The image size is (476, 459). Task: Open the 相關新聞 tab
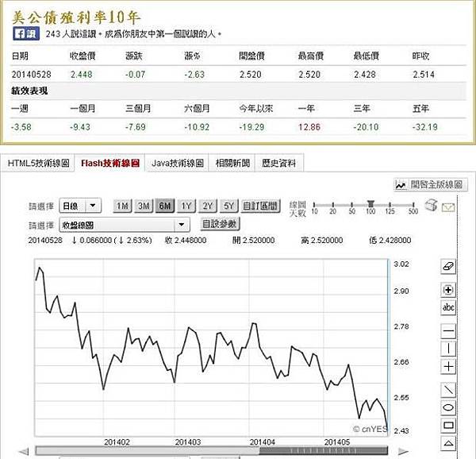[232, 163]
